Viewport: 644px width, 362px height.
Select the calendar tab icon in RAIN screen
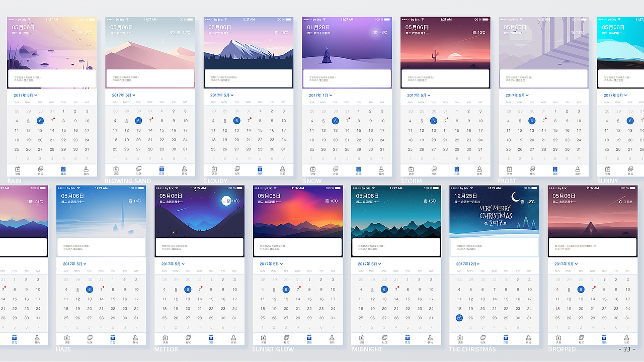point(63,169)
